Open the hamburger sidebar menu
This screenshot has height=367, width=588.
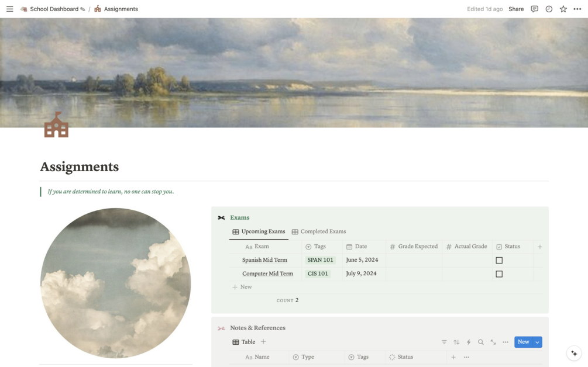tap(10, 9)
